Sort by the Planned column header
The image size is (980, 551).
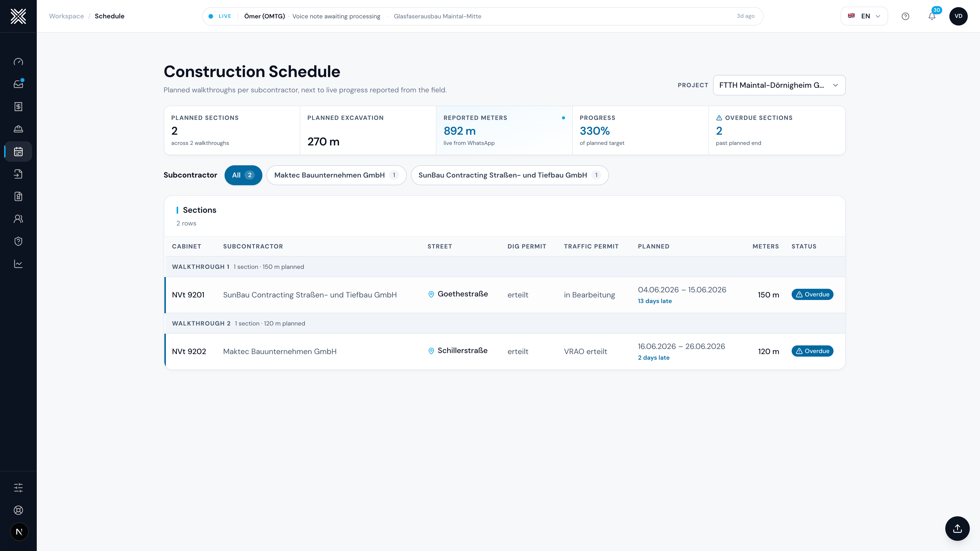[654, 246]
